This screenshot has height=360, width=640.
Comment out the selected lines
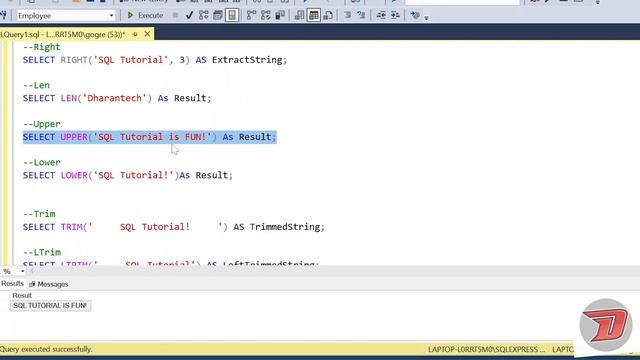(347, 16)
